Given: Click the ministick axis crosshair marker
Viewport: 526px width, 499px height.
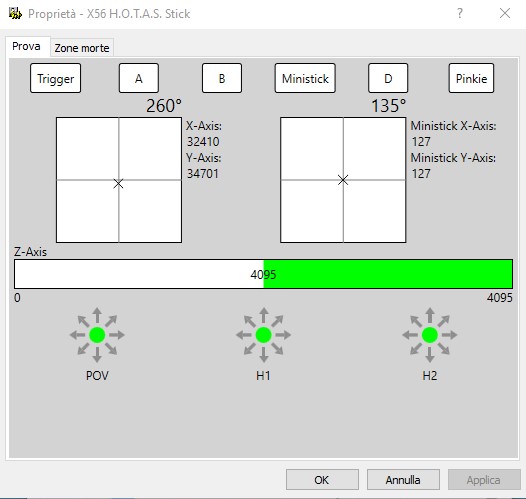Looking at the screenshot, I should tap(343, 180).
